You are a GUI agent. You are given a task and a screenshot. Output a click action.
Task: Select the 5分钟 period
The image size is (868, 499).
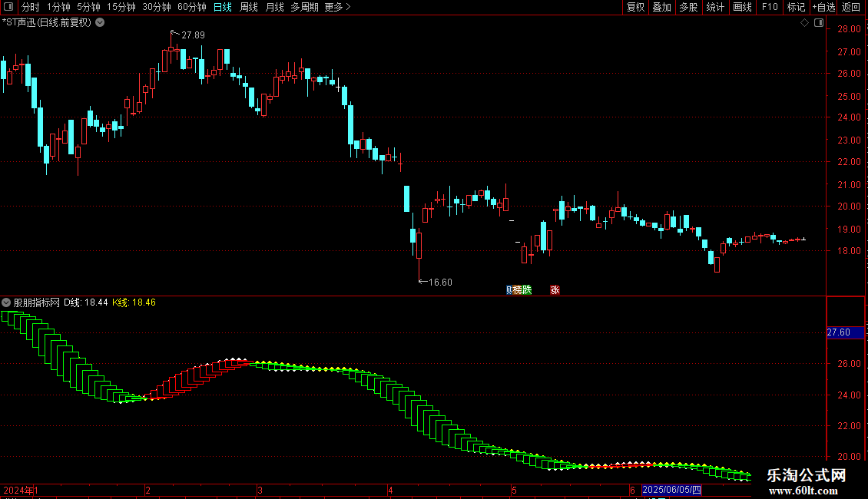click(88, 7)
